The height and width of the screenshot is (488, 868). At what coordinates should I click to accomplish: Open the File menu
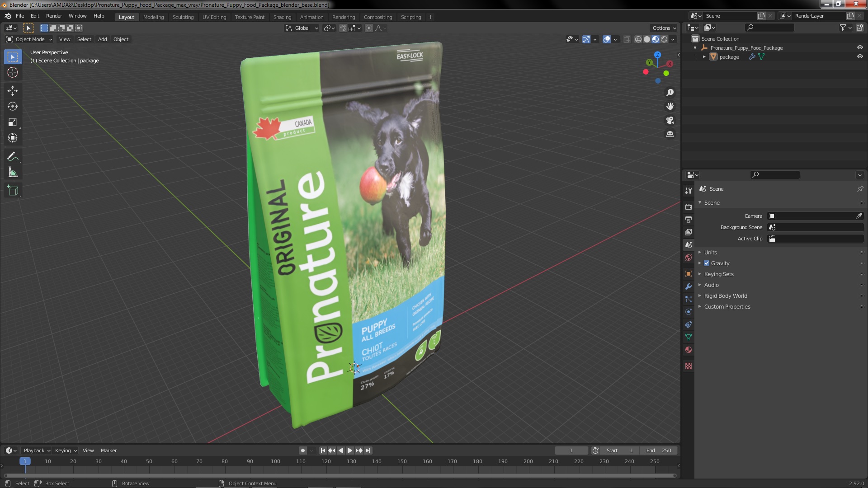coord(20,16)
